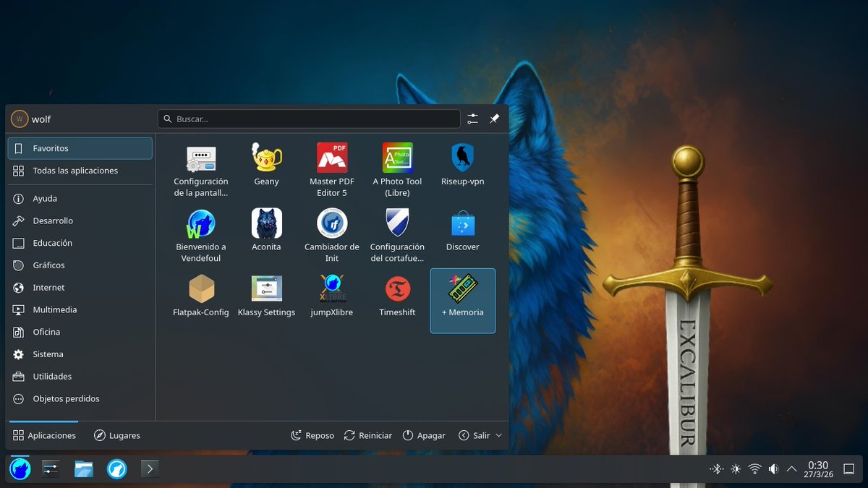Switch to the Aplicaciones tab
868x488 pixels.
[44, 435]
